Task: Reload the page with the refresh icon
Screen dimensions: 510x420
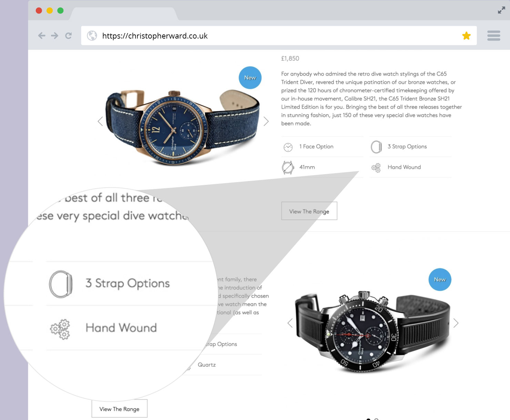Action: coord(69,36)
